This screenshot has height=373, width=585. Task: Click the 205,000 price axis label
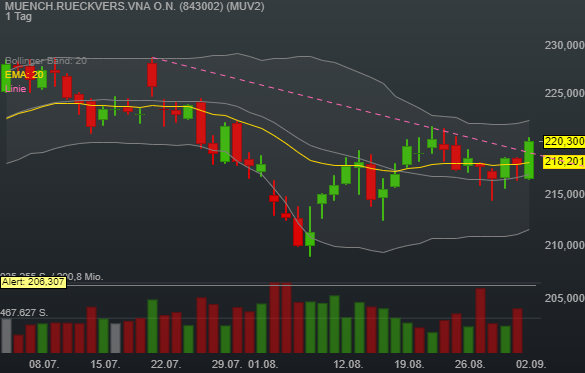click(564, 298)
